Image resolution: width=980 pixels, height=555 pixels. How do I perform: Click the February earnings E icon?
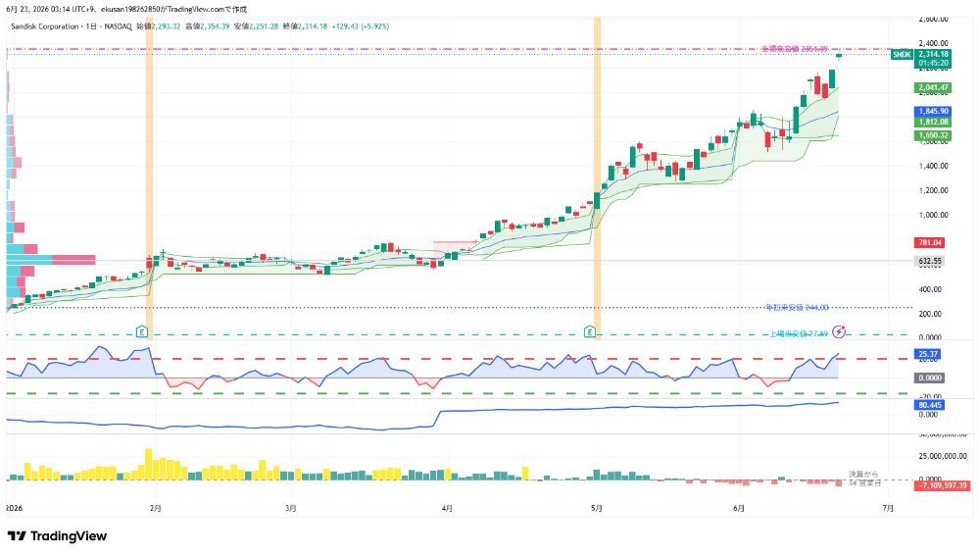142,331
